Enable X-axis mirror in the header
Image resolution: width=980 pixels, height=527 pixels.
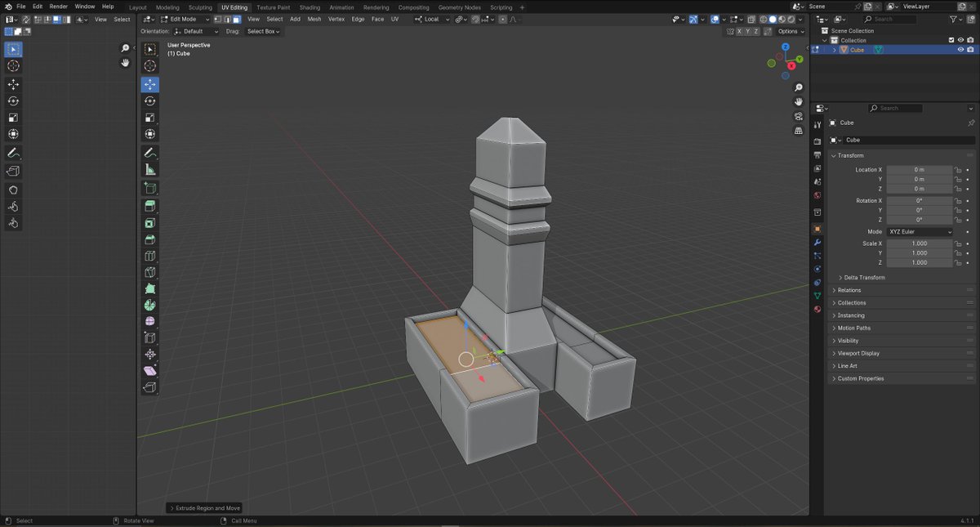739,30
